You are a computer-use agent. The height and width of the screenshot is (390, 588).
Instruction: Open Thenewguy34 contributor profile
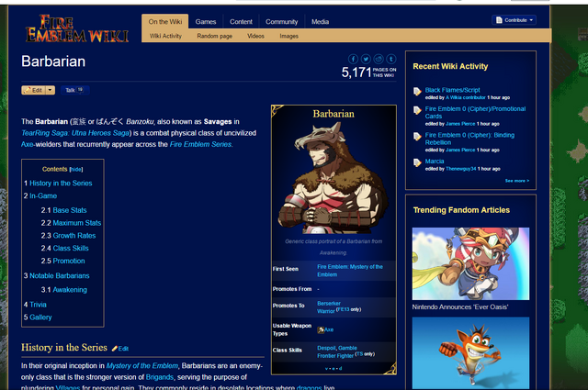pyautogui.click(x=460, y=169)
